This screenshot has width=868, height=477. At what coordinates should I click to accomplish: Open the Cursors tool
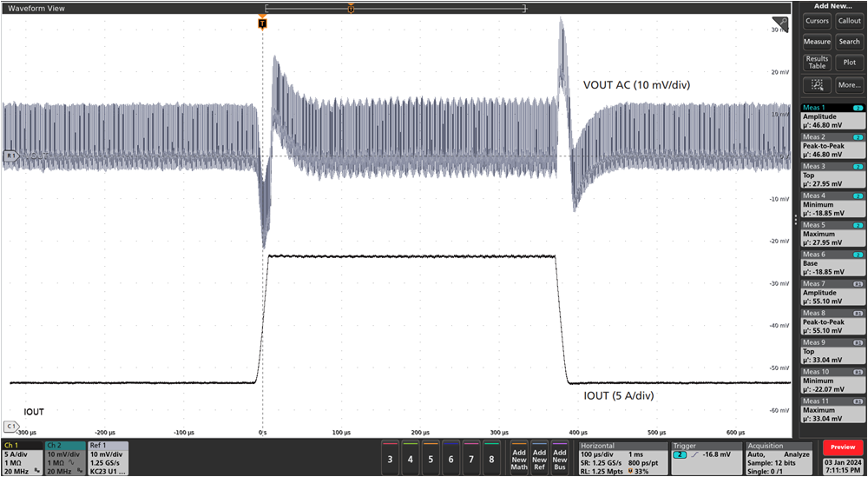point(817,21)
